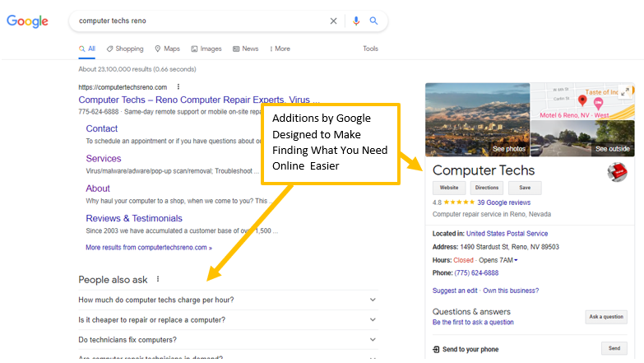
Task: Expand 'Do technicians fix computers?' question
Action: pos(228,340)
